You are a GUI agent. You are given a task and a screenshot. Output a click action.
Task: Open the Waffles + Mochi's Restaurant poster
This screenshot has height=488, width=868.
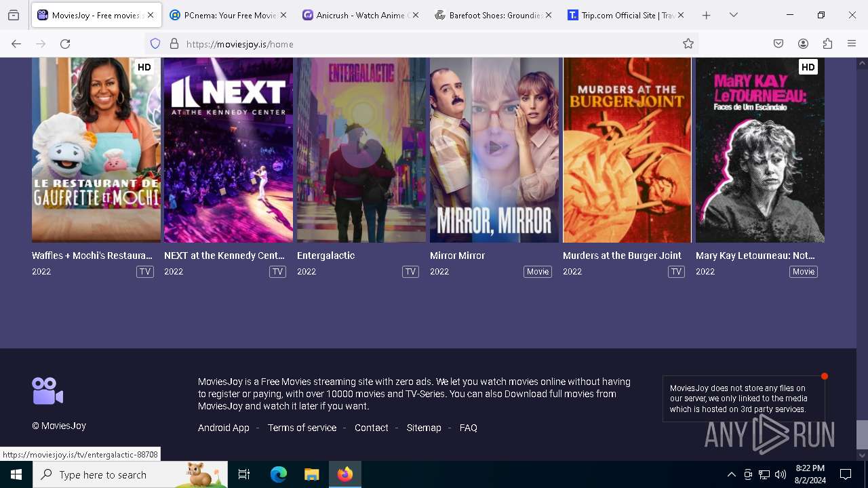(96, 150)
